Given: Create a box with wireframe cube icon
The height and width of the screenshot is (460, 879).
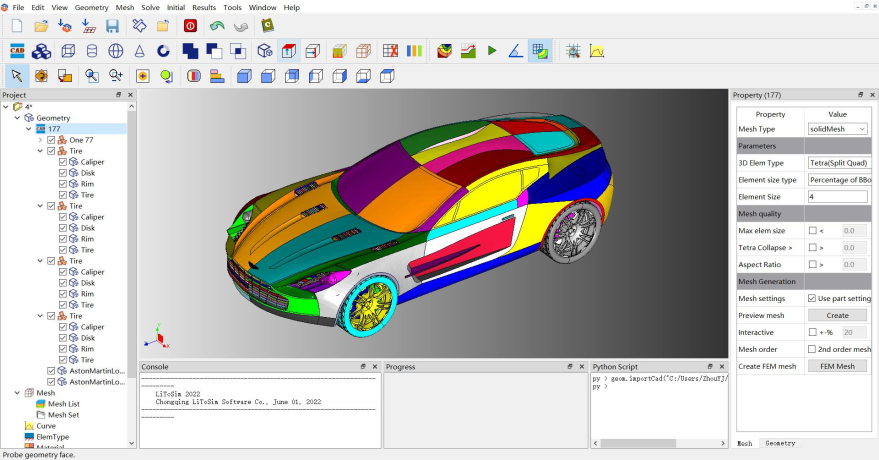Looking at the screenshot, I should [68, 51].
